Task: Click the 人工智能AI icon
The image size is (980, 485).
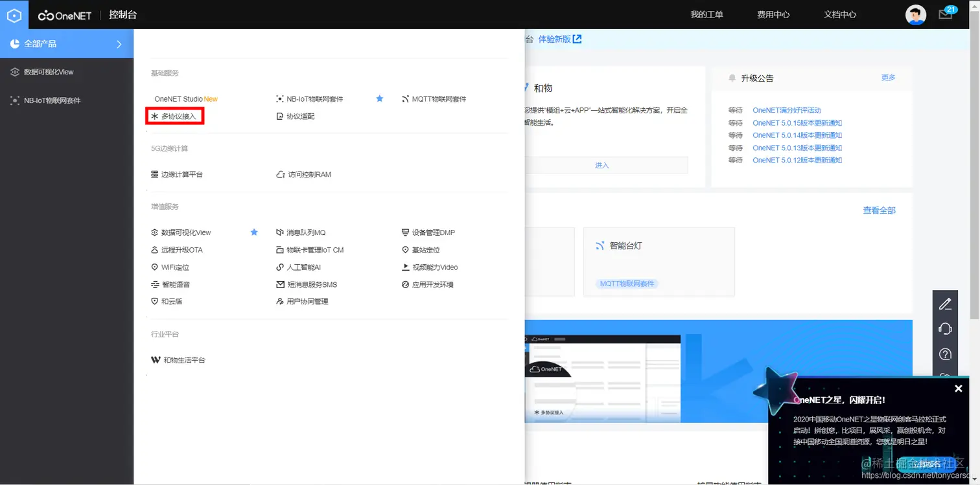Action: point(280,267)
